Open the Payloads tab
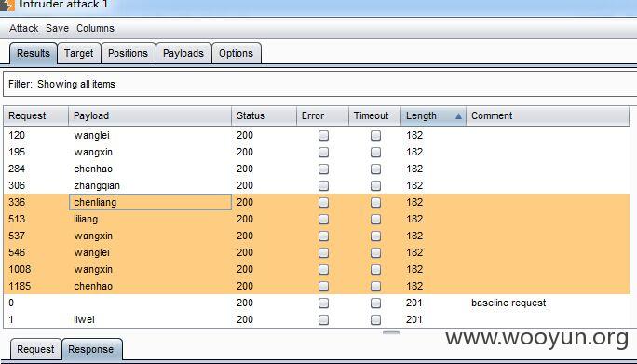637x364 pixels. tap(183, 53)
